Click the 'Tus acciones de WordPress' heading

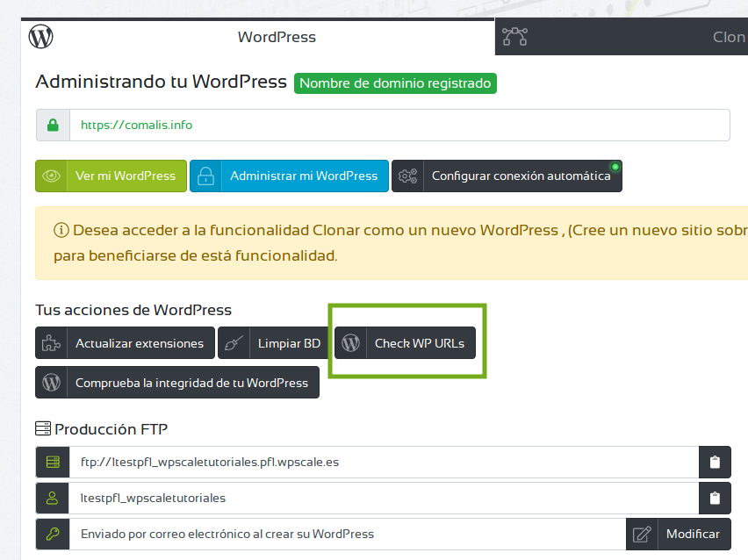point(133,310)
